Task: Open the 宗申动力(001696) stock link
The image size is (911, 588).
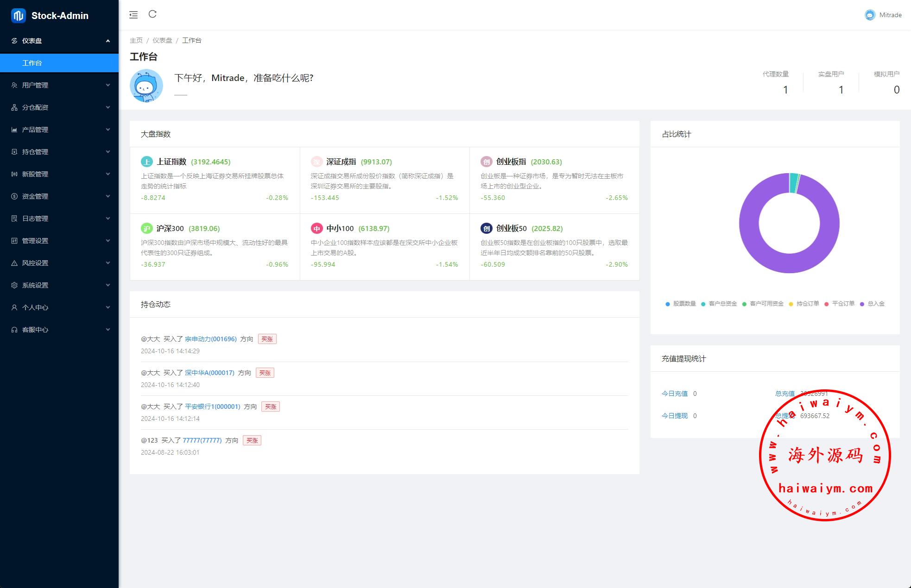Action: click(210, 339)
